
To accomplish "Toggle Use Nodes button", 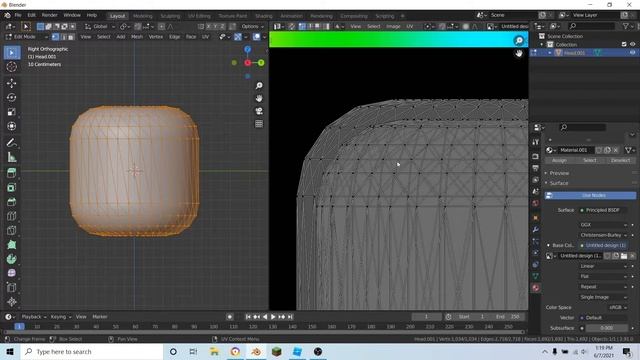I will [x=590, y=196].
